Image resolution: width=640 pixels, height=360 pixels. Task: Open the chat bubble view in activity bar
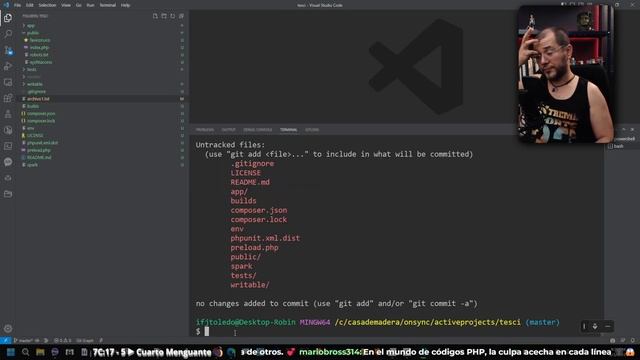click(8, 162)
